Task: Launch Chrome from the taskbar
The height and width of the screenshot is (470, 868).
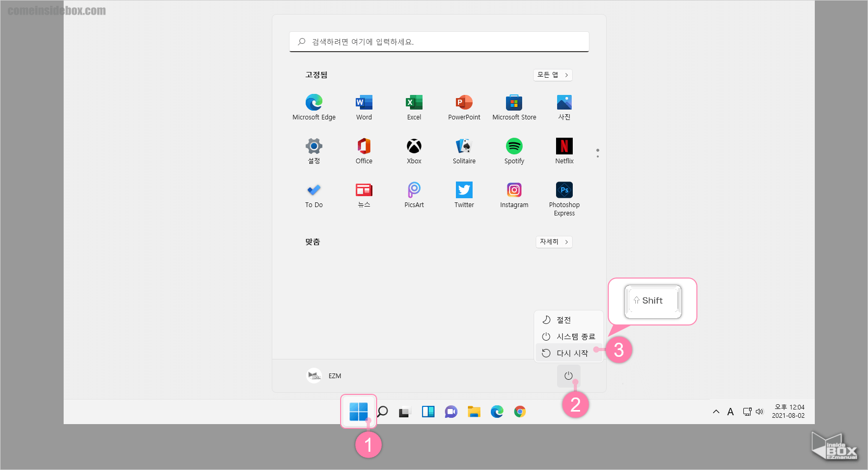Action: [x=520, y=412]
